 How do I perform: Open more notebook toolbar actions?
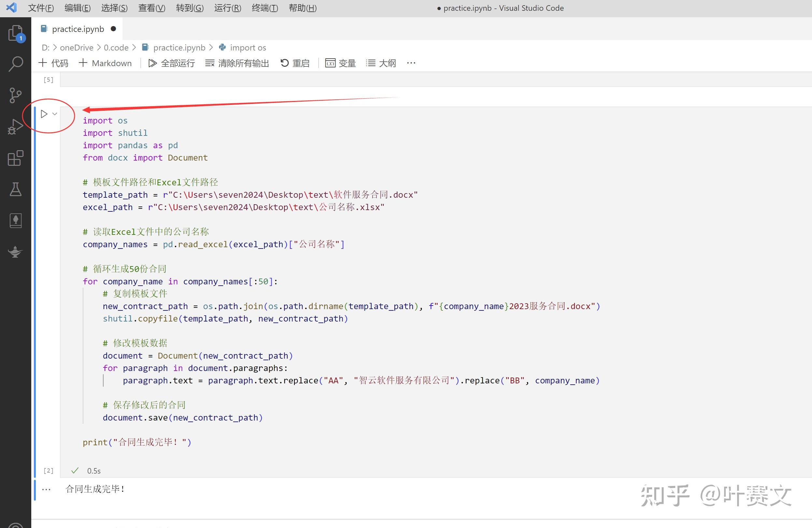click(411, 63)
